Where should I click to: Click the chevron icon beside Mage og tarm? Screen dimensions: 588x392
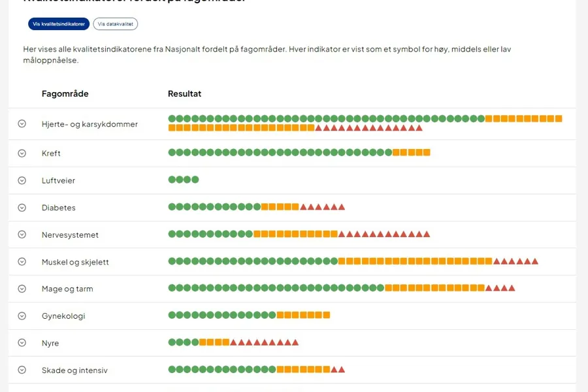tap(22, 289)
